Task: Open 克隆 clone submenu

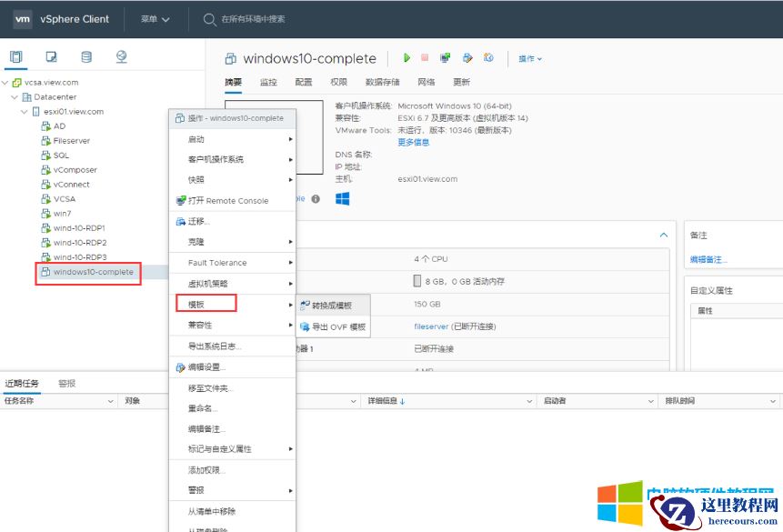Action: pos(233,242)
